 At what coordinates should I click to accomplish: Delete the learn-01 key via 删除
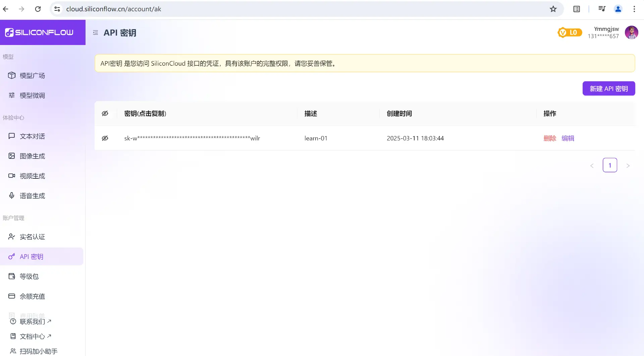(x=550, y=138)
